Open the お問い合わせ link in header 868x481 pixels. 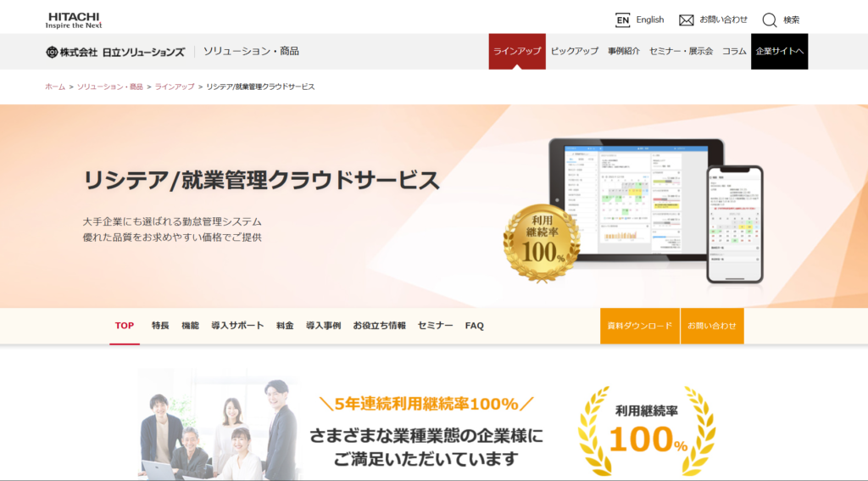(x=724, y=20)
